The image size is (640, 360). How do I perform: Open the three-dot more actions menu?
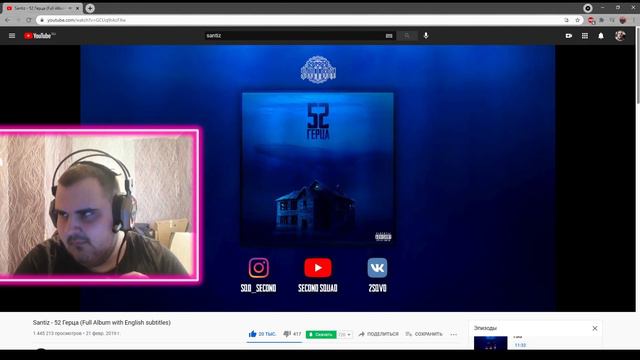point(453,334)
